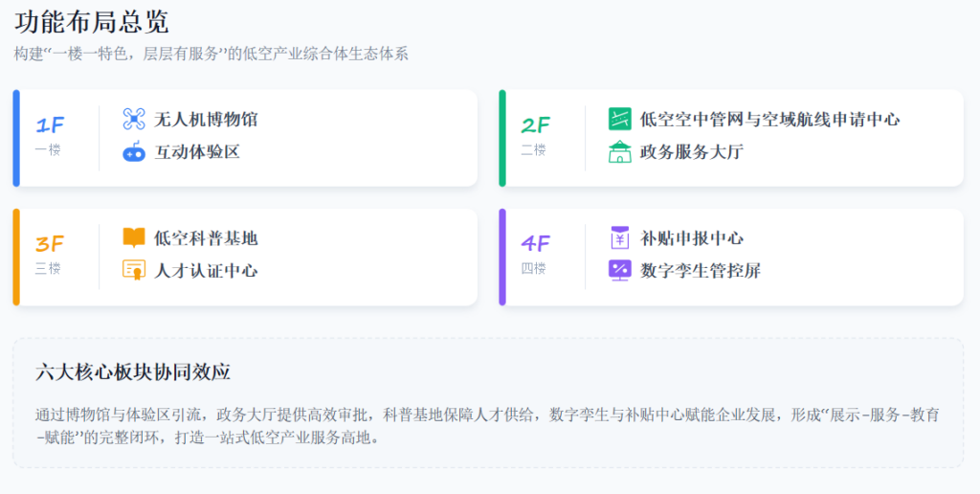Click the yen icon beside 补贴申报中心
The width and height of the screenshot is (980, 494).
[620, 238]
